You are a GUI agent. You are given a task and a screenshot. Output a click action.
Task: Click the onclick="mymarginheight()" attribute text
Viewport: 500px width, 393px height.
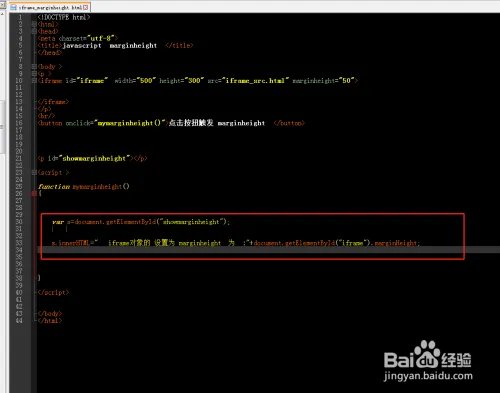[115, 123]
